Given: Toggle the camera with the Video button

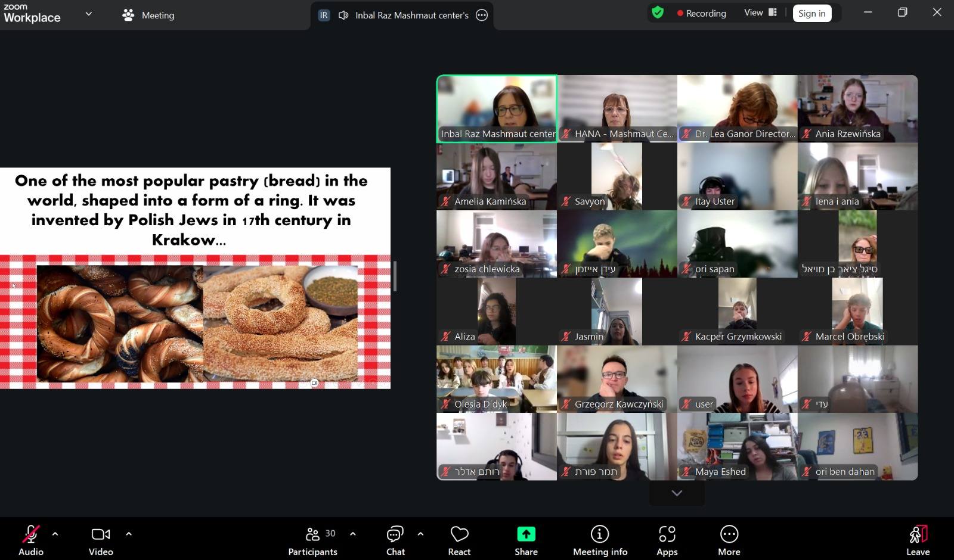Looking at the screenshot, I should click(x=101, y=541).
